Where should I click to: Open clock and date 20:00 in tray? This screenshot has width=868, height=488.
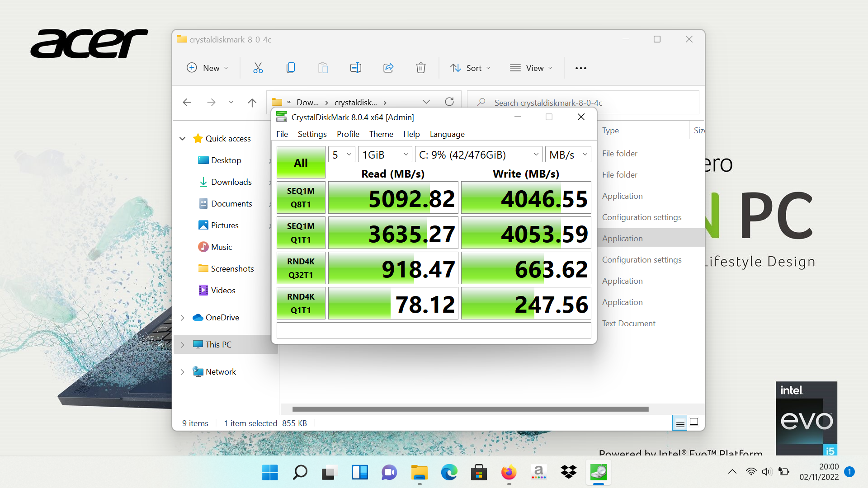point(819,472)
